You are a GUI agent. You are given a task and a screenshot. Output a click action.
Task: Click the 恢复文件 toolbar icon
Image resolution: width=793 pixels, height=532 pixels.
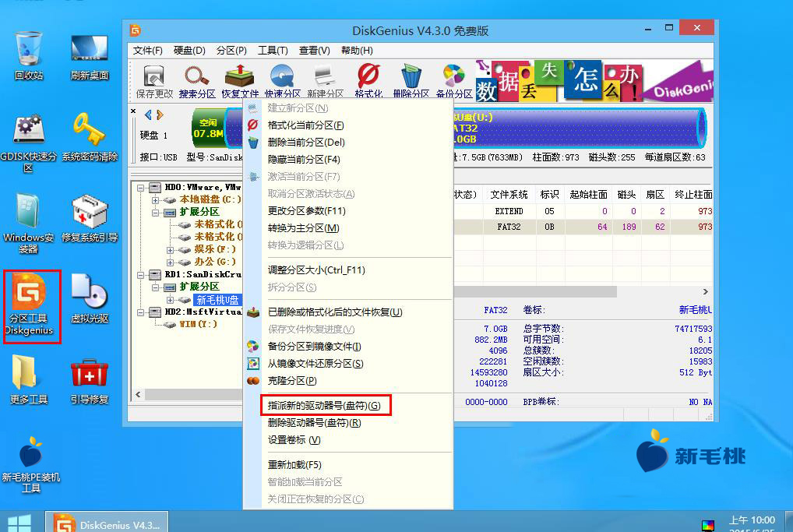coord(240,81)
